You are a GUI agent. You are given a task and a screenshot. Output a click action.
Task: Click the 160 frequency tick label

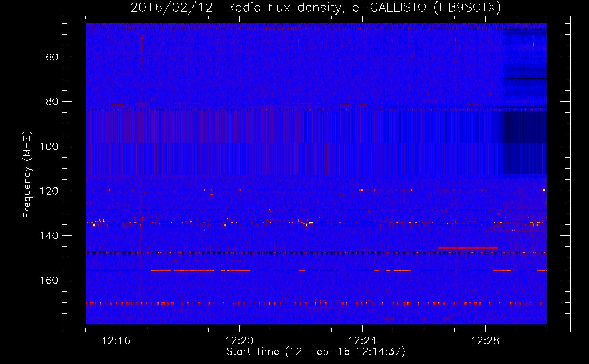(49, 280)
